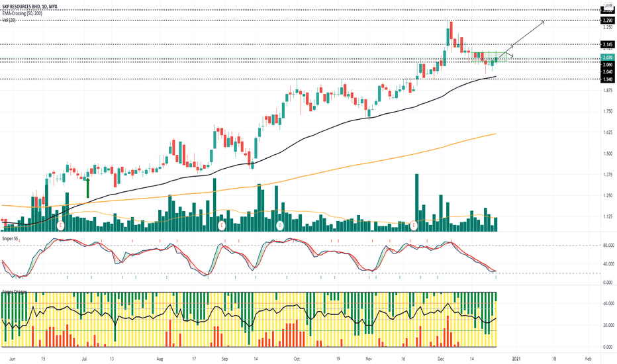617x364 pixels.
Task: Click the Dec label on time axis
Action: pos(441,359)
